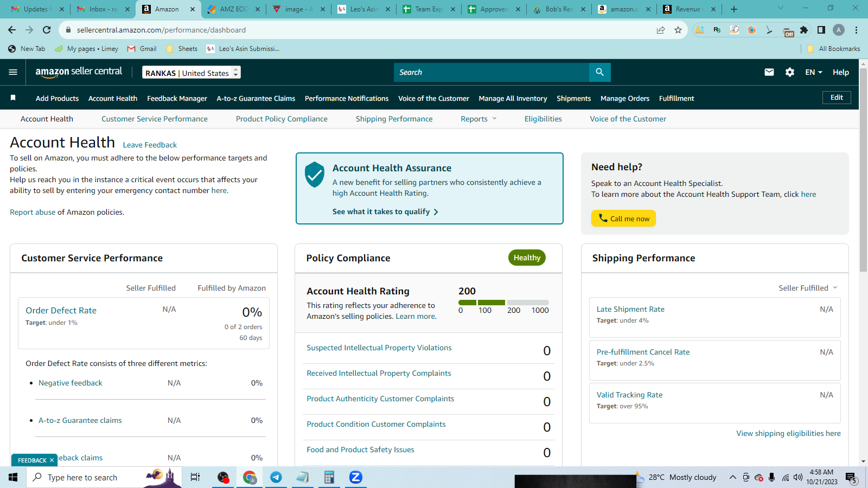This screenshot has height=488, width=868.
Task: Click the Call me now button
Action: pos(623,218)
